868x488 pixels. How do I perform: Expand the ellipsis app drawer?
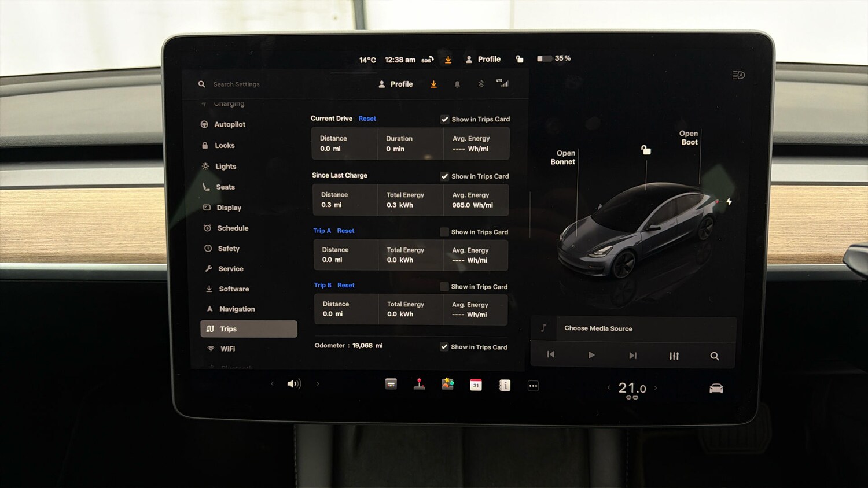(x=533, y=385)
